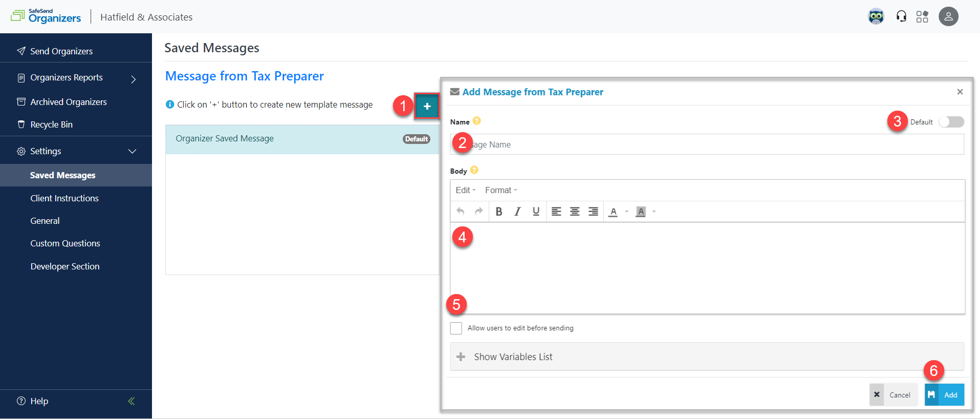Click the SafeSend Organizers logo

[x=46, y=16]
